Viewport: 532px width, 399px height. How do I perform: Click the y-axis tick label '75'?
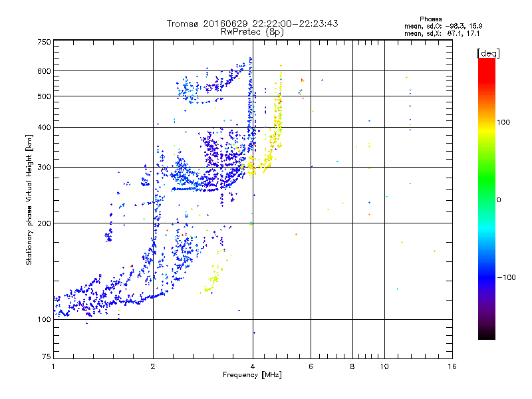(47, 356)
